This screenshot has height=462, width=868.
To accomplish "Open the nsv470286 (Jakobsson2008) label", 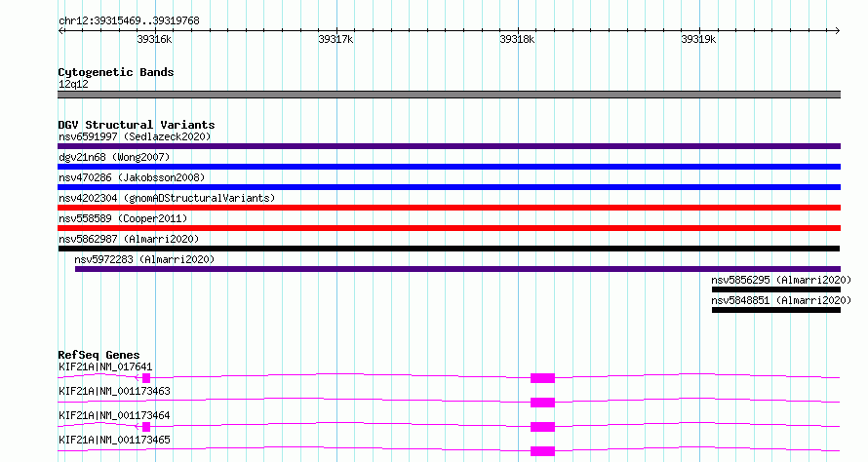I will click(x=132, y=177).
